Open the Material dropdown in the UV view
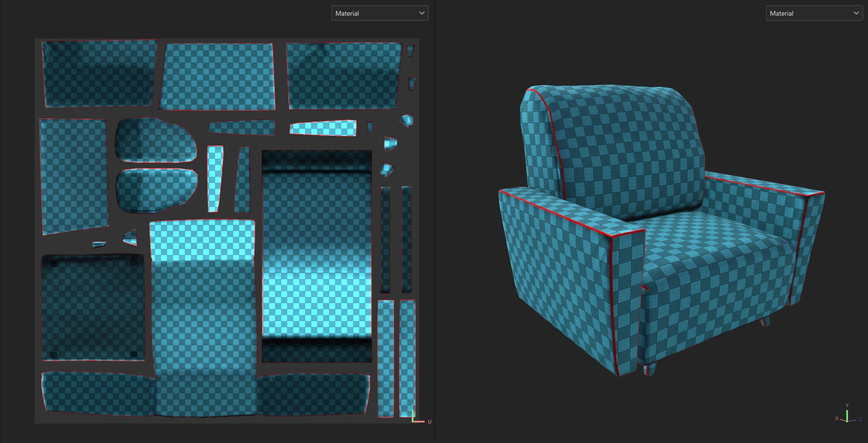This screenshot has height=443, width=868. (x=379, y=13)
